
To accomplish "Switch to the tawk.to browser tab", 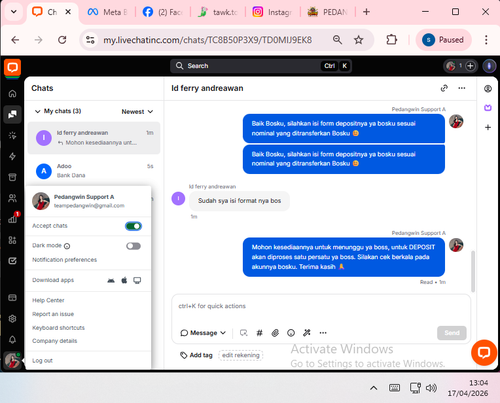I will 218,12.
